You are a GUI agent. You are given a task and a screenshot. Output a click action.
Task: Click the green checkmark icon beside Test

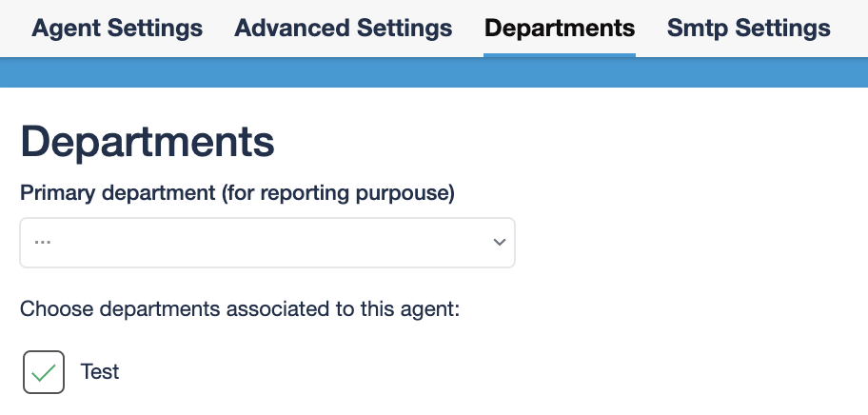(44, 373)
